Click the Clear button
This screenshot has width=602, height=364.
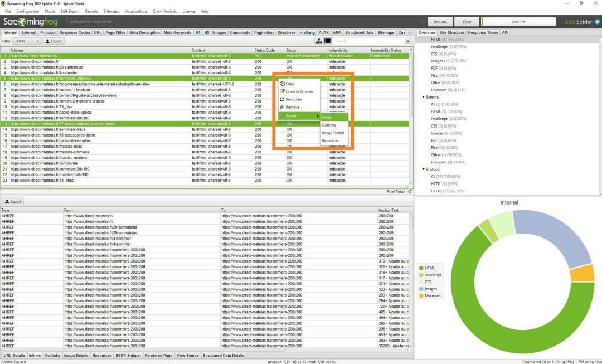(467, 22)
